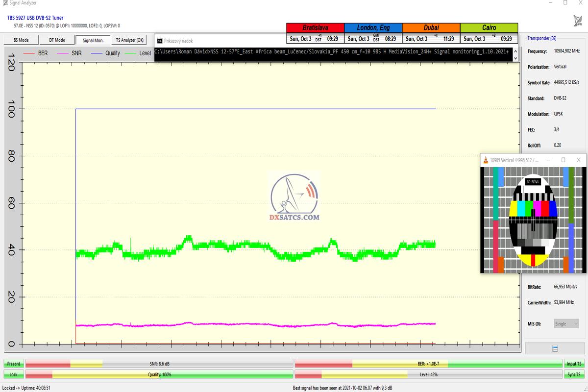Open the TS Analyzer (OK) button
Image resolution: width=588 pixels, height=392 pixels.
(x=130, y=40)
